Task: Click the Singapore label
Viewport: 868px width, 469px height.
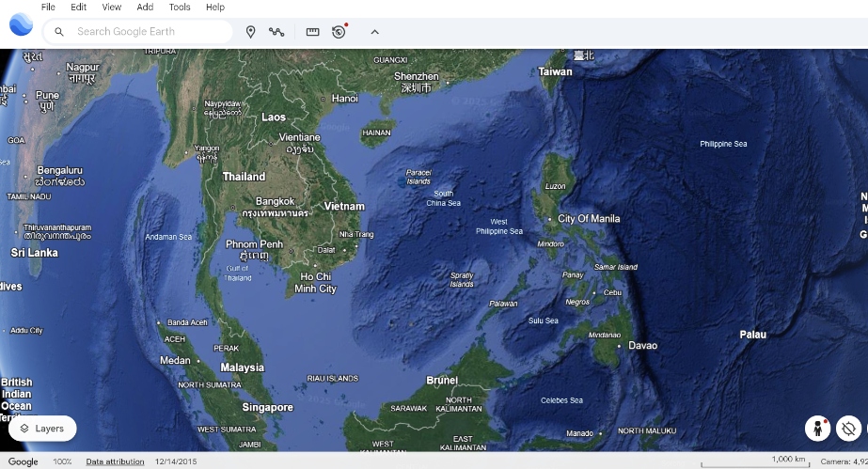Action: point(267,407)
